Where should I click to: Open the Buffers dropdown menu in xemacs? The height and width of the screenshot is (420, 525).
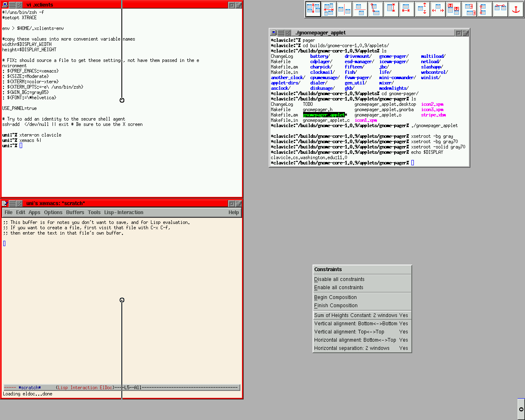coord(75,212)
